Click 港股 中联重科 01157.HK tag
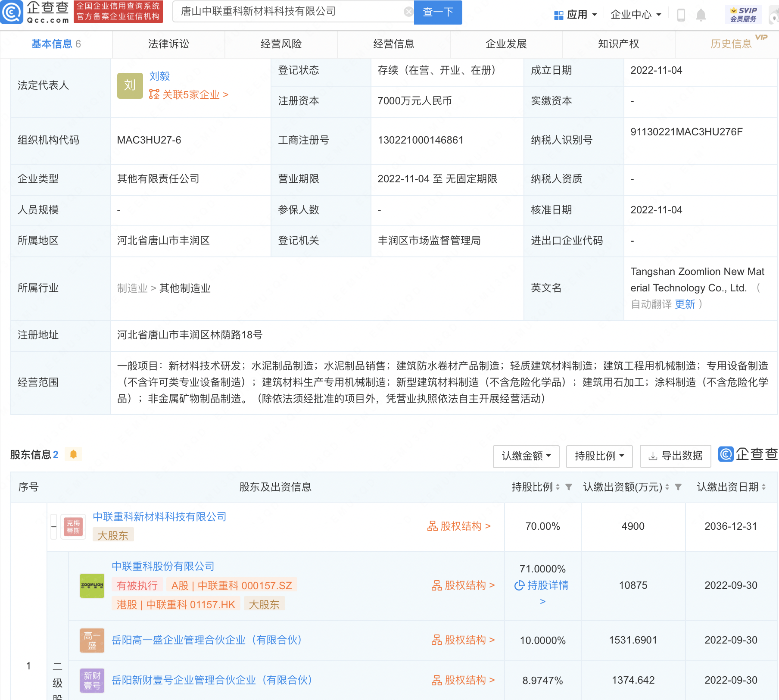Viewport: 779px width, 700px height. click(176, 604)
